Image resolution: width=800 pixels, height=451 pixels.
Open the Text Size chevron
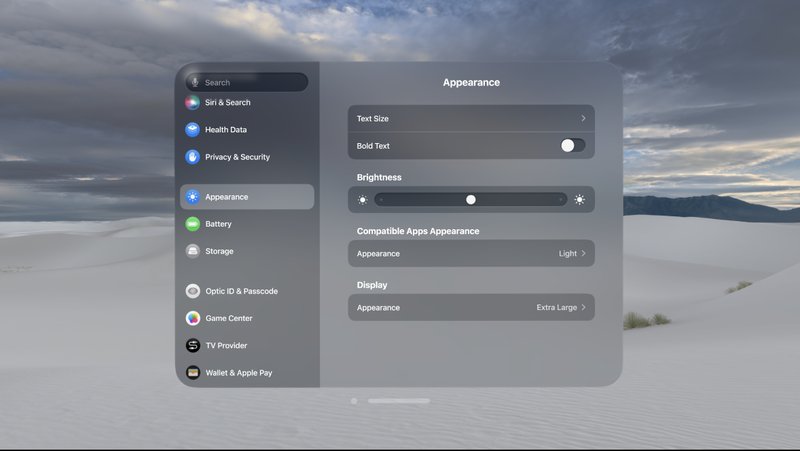[x=583, y=118]
